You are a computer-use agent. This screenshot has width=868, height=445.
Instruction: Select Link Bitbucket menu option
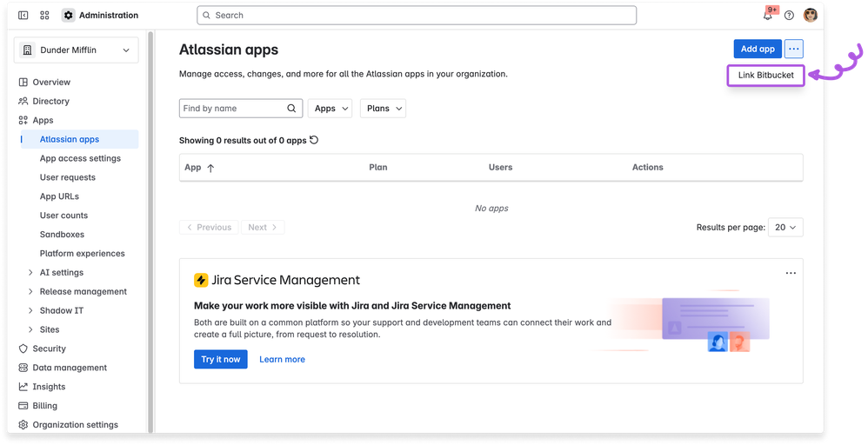click(x=765, y=76)
